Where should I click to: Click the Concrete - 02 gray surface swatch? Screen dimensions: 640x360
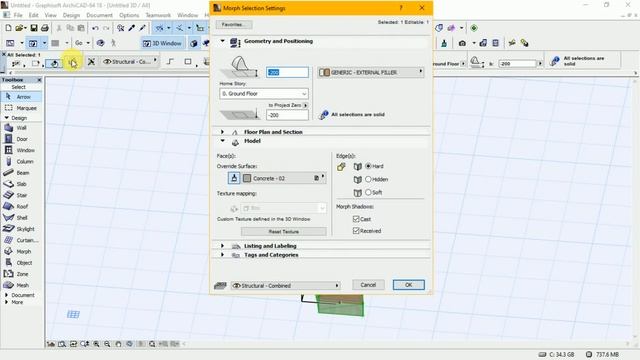coord(247,178)
